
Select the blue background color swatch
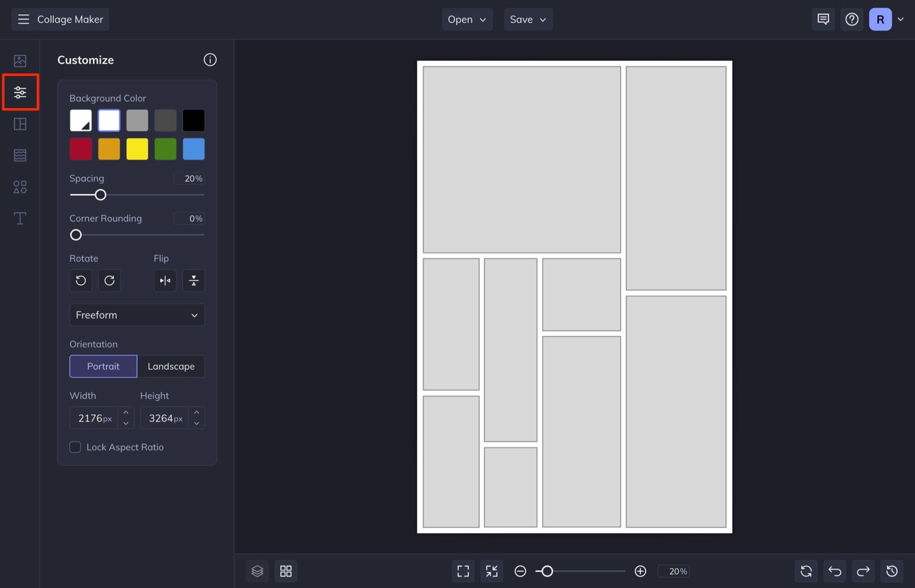[x=193, y=149]
